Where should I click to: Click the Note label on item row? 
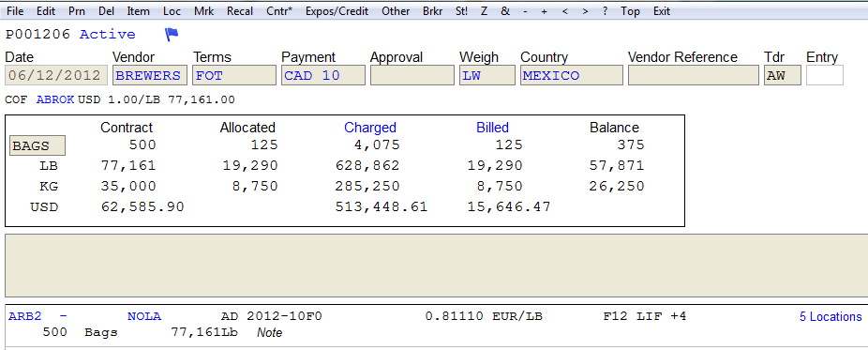270,333
